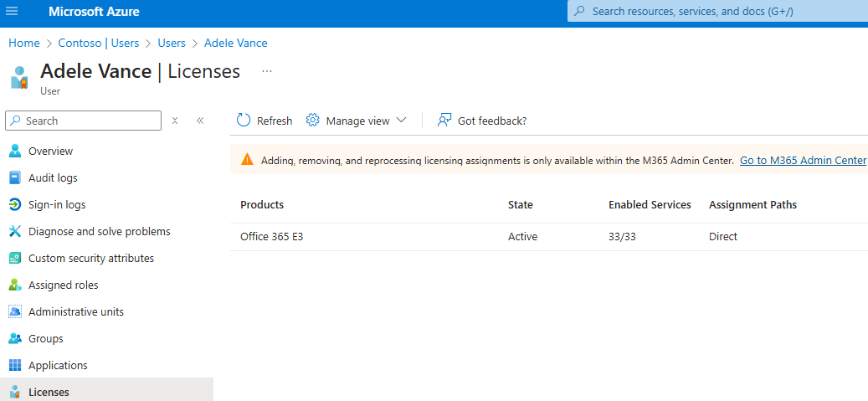Refresh the licenses list

(x=264, y=121)
